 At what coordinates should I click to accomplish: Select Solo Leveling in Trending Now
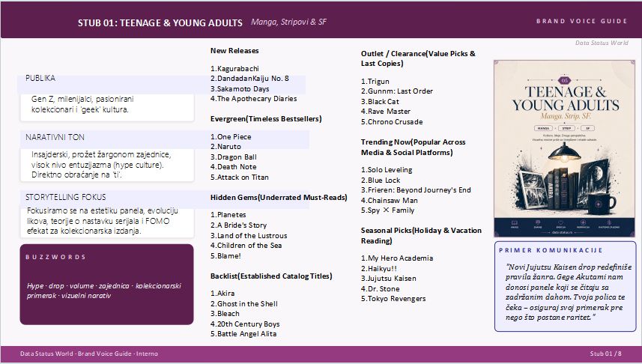click(x=387, y=169)
